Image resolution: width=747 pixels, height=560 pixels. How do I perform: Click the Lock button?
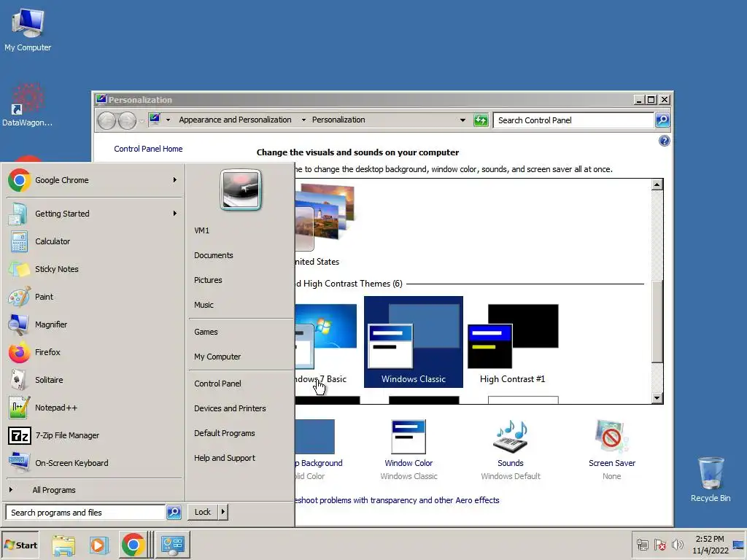(x=203, y=512)
